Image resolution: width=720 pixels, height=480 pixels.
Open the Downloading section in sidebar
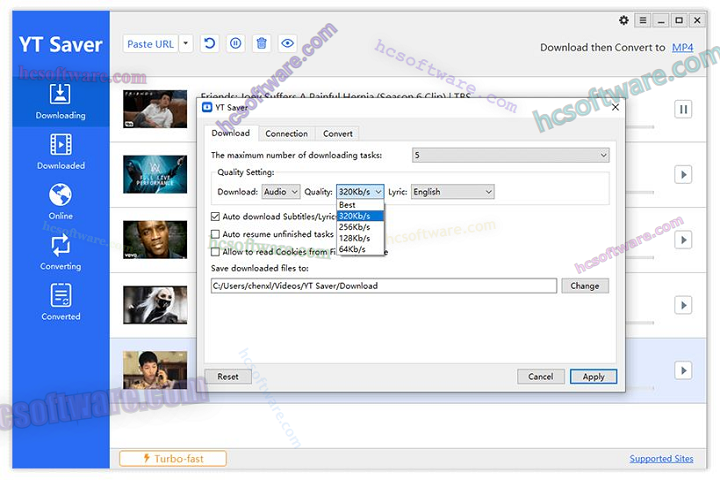pos(61,102)
